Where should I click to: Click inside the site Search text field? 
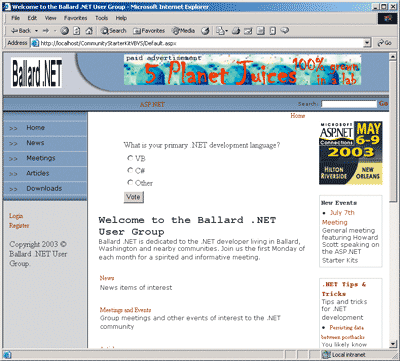pos(349,104)
